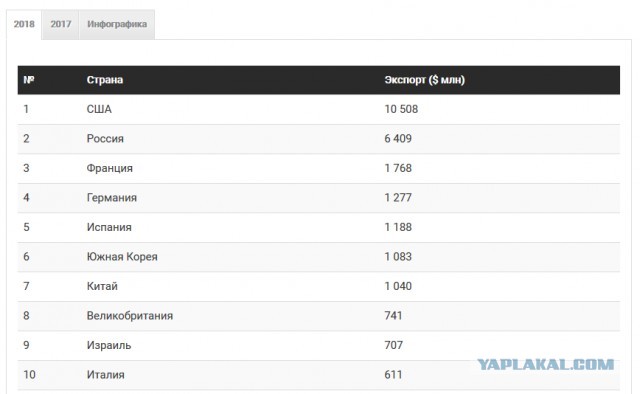Open the Инфографика tab
Viewport: 640px width, 394px height.
point(117,24)
